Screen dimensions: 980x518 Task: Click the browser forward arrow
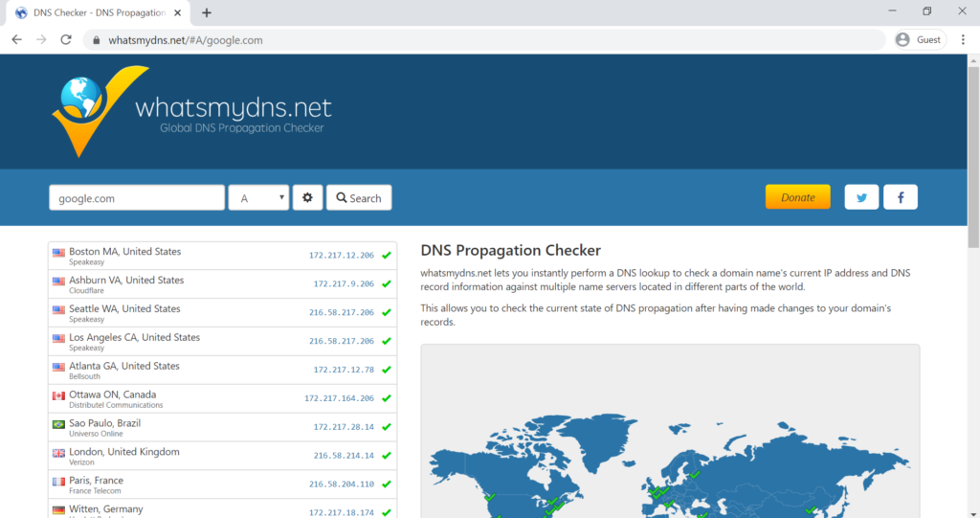pyautogui.click(x=41, y=39)
